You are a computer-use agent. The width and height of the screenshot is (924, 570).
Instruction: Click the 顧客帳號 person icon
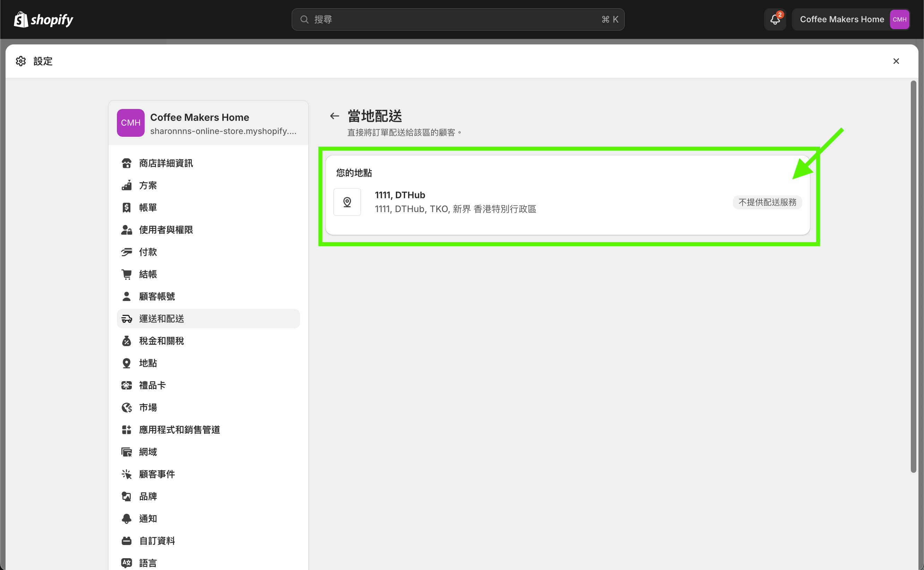point(127,297)
